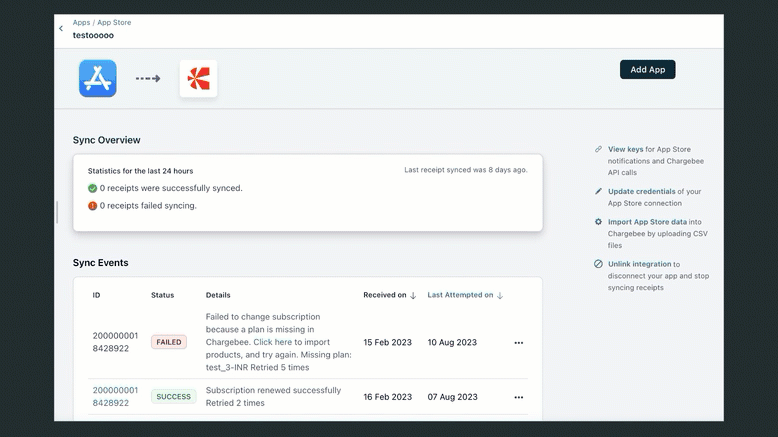Click the gear icon beside Import App Store data
The height and width of the screenshot is (437, 778).
[598, 222]
